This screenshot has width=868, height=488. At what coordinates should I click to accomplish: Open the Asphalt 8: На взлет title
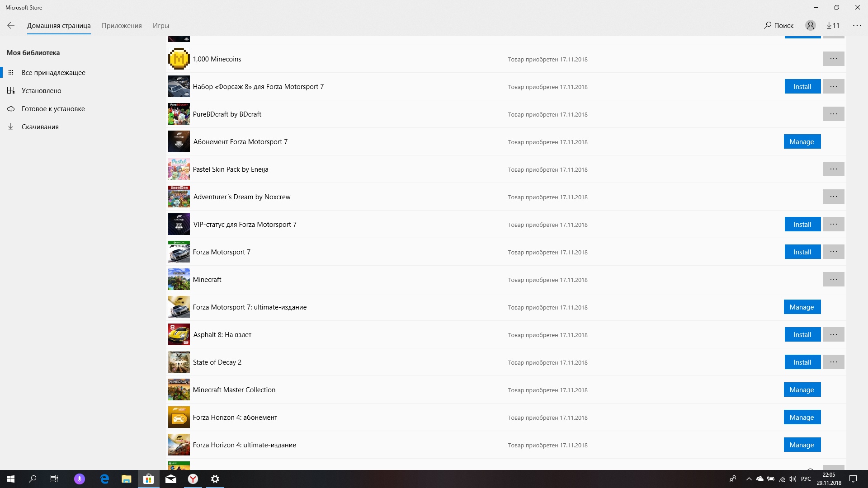pyautogui.click(x=222, y=335)
